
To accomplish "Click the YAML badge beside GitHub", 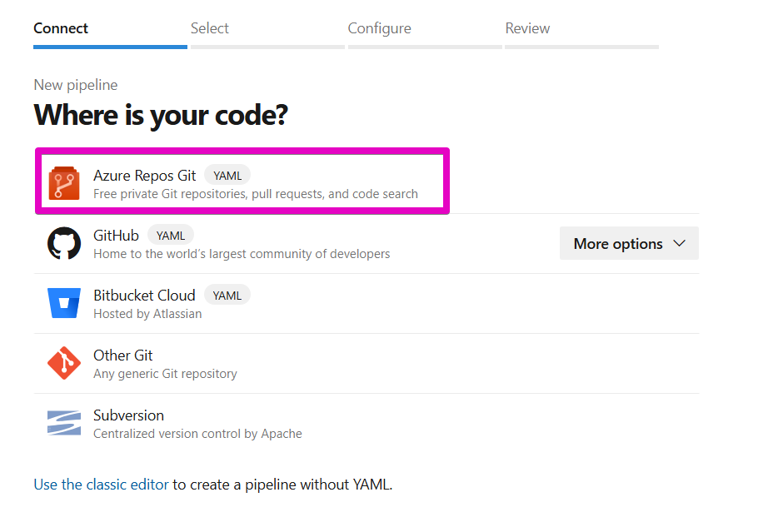I will tap(171, 235).
